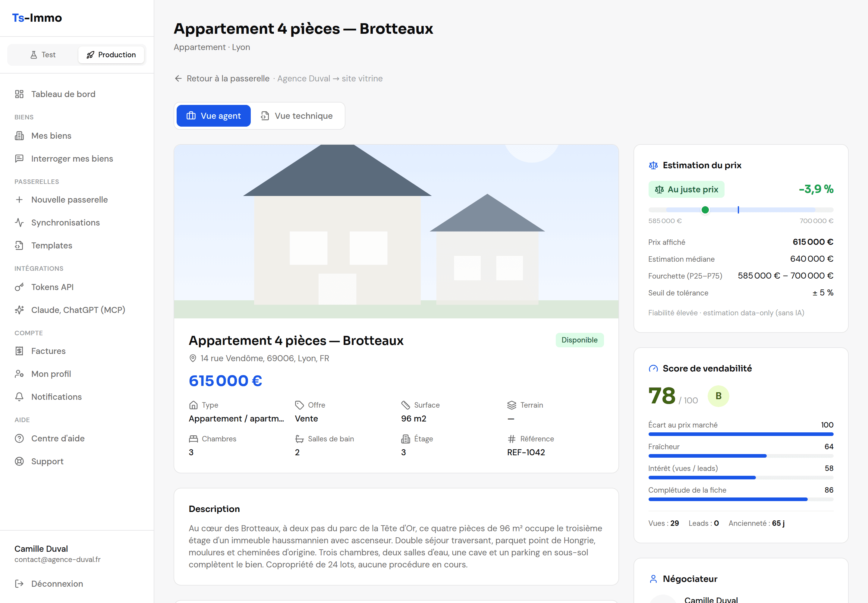Click the gauge icon beside Score de vendabilité
Screen dimensions: 868x603
[x=653, y=368]
